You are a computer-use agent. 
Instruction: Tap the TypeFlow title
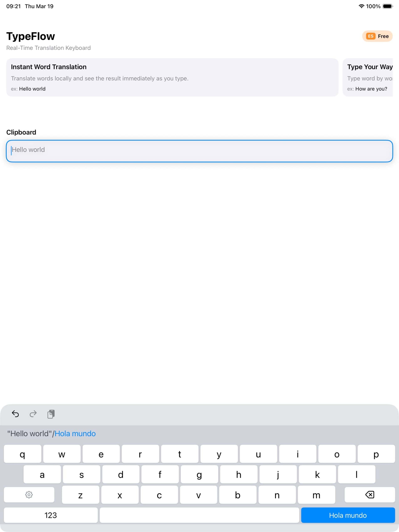click(x=31, y=36)
